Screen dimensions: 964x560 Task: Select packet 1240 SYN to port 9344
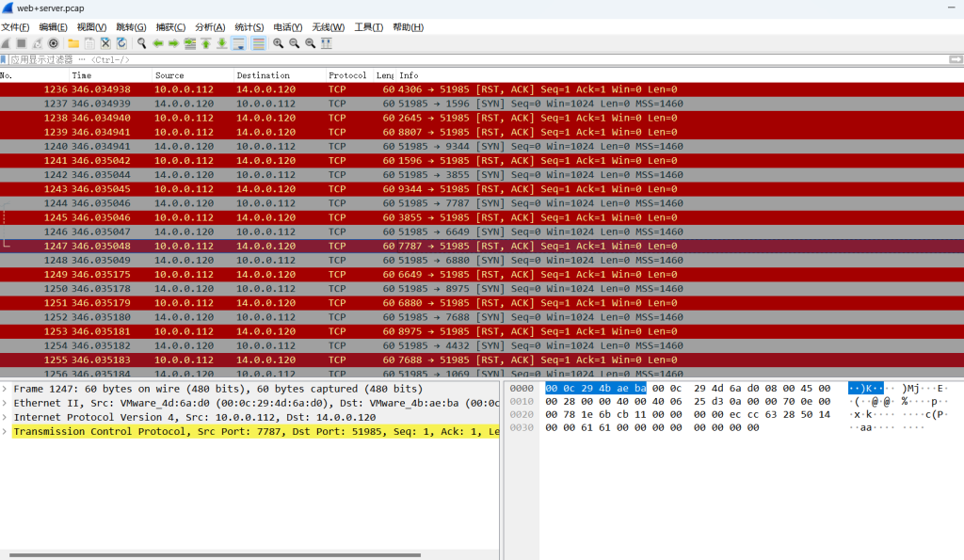(x=482, y=146)
